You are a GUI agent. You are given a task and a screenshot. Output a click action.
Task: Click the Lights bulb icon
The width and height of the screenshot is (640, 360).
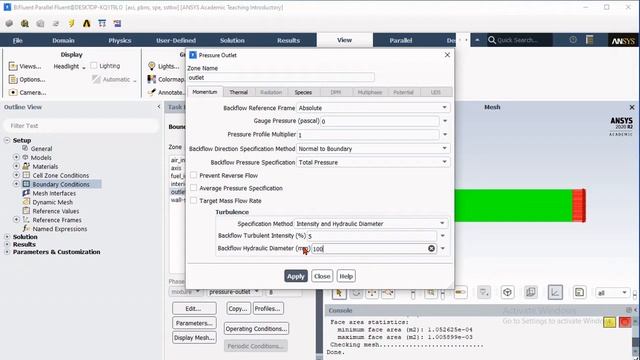[152, 66]
